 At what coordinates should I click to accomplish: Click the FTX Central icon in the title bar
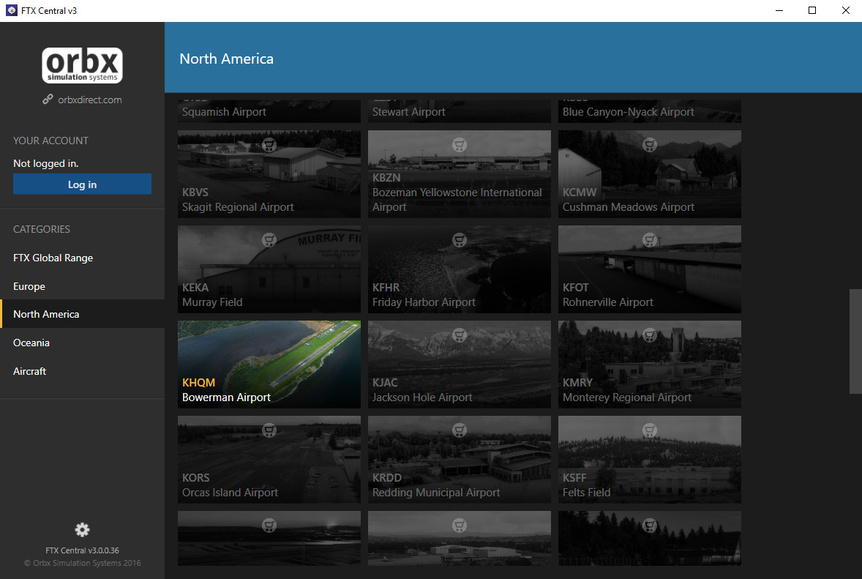[x=11, y=10]
